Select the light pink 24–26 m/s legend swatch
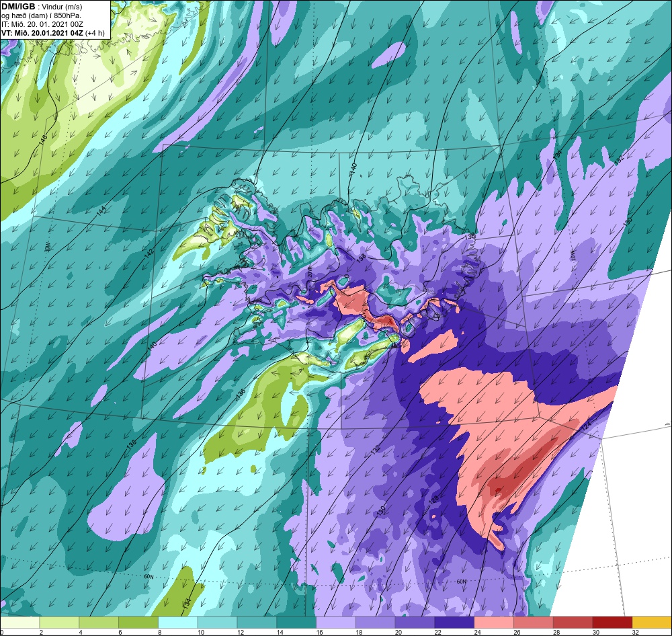The height and width of the screenshot is (636, 672). [494, 623]
